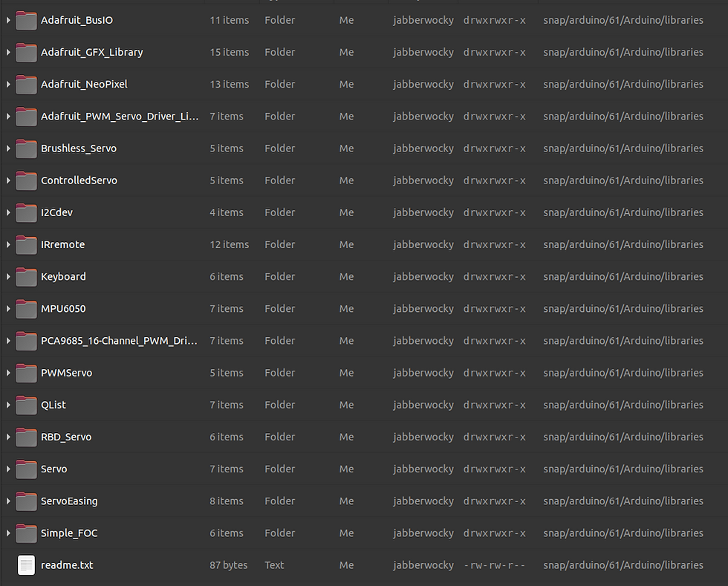Viewport: 728px width, 586px height.
Task: Expand the Adafruit_BusIO folder tree
Action: pyautogui.click(x=8, y=21)
